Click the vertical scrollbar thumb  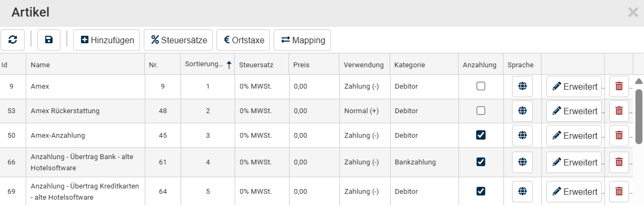pyautogui.click(x=639, y=116)
